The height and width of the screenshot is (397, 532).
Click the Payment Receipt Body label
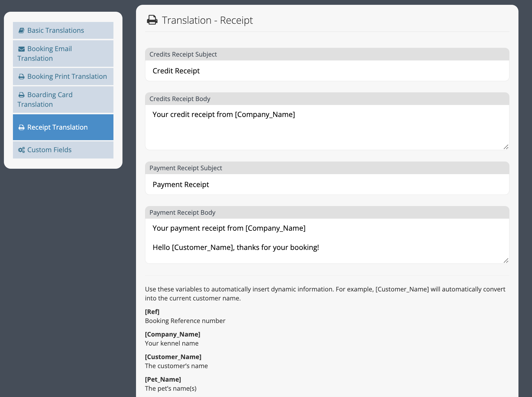coord(182,212)
